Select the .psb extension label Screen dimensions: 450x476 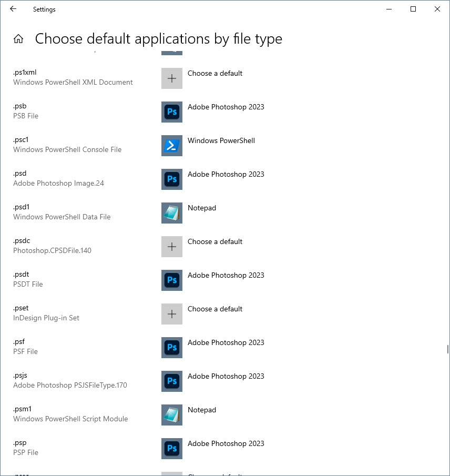[20, 106]
